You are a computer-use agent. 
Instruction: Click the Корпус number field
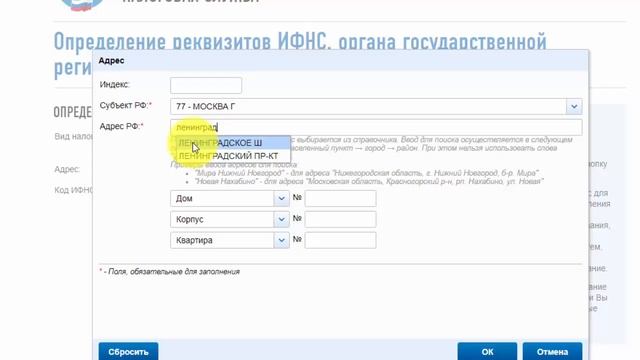coord(340,219)
